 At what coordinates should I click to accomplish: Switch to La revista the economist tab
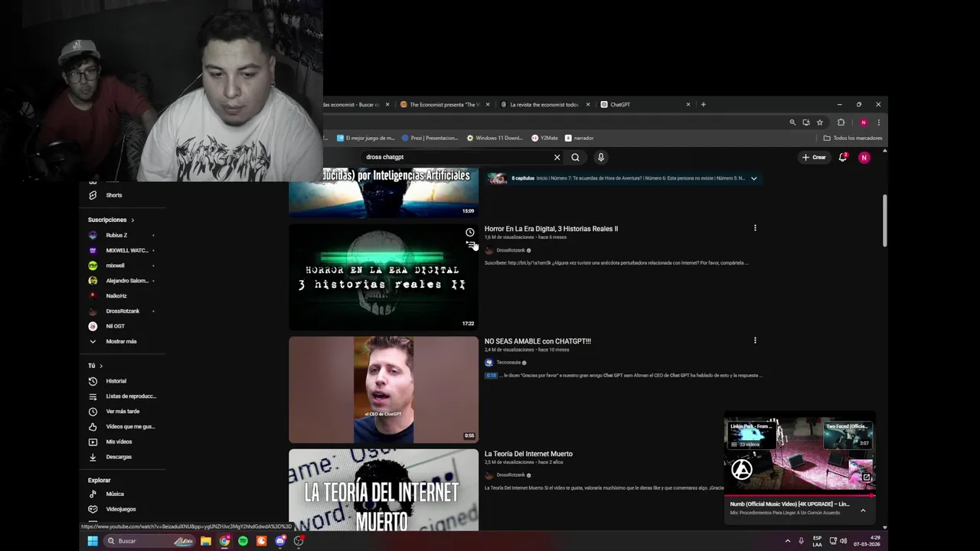[x=543, y=105]
